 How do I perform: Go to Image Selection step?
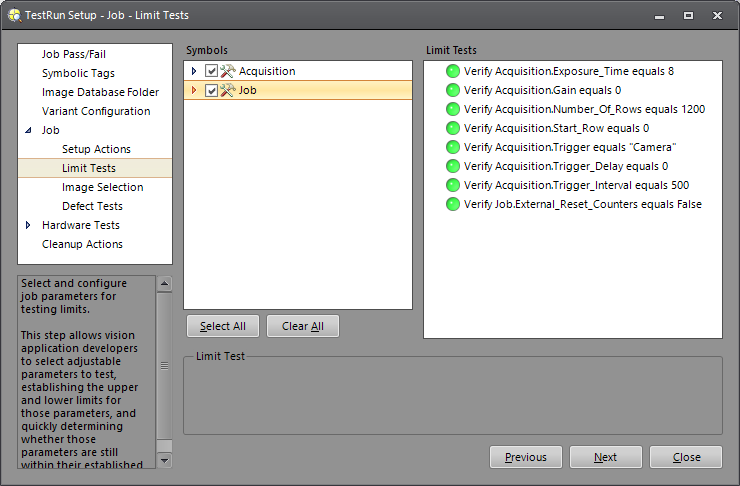tap(102, 187)
